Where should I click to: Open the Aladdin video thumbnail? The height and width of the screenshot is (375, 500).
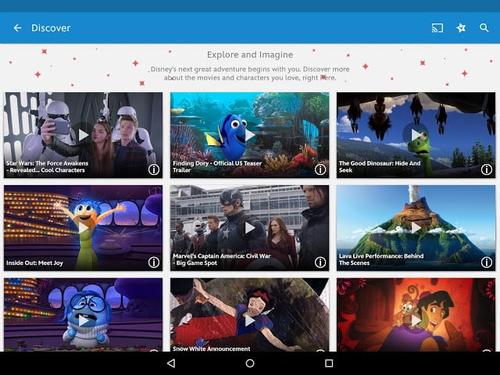click(x=416, y=315)
